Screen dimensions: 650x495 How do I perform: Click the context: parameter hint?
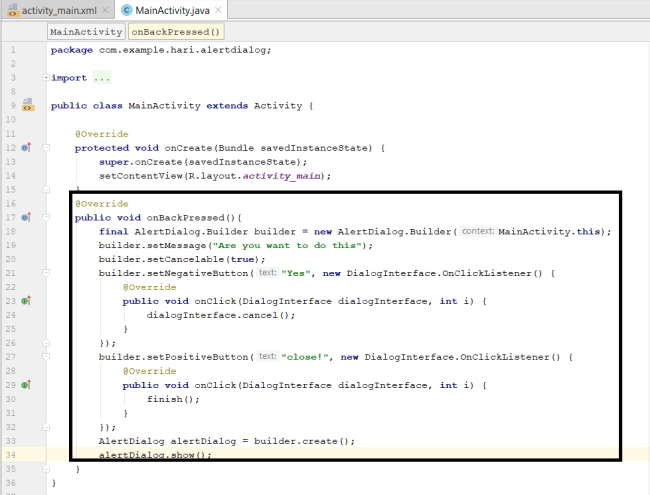(x=478, y=231)
